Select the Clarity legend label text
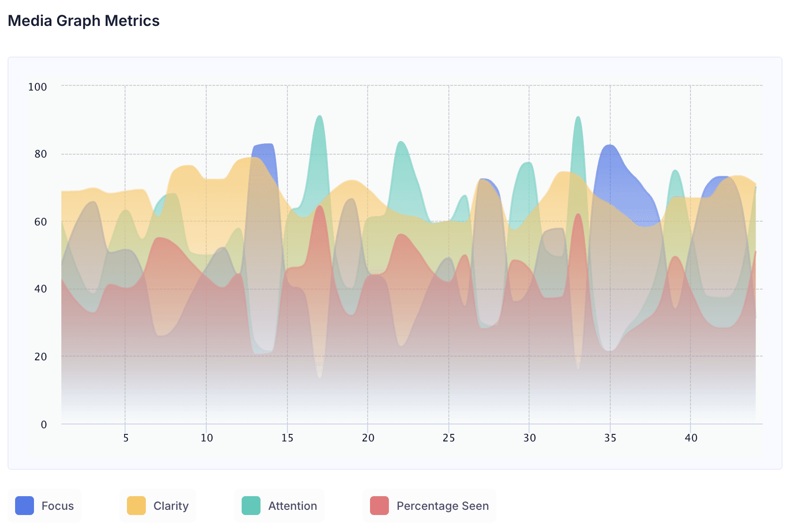This screenshot has width=791, height=532. pyautogui.click(x=171, y=506)
